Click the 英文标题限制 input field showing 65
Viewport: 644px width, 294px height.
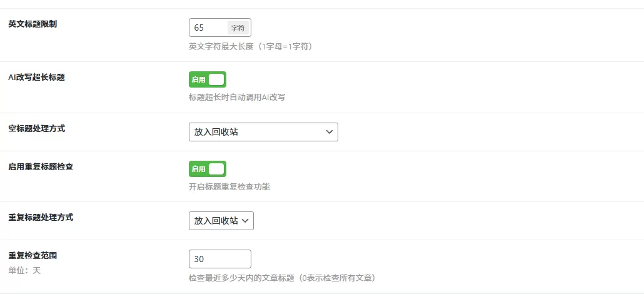pyautogui.click(x=208, y=28)
